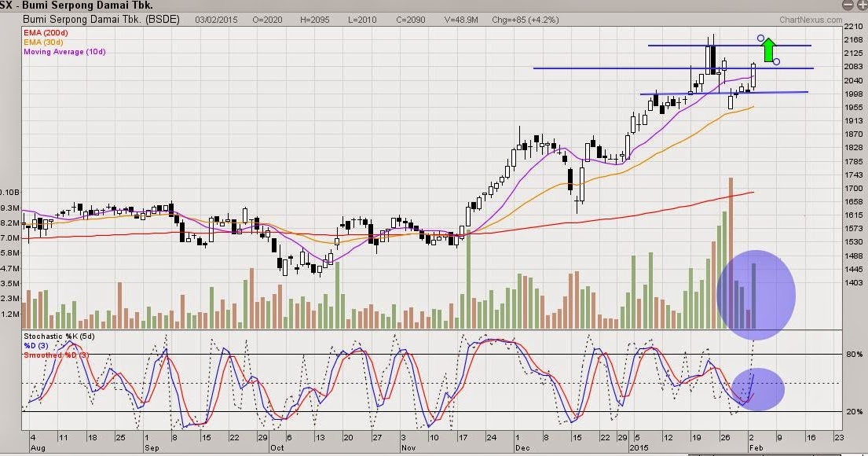Click the Dec month label on time axis

522,447
